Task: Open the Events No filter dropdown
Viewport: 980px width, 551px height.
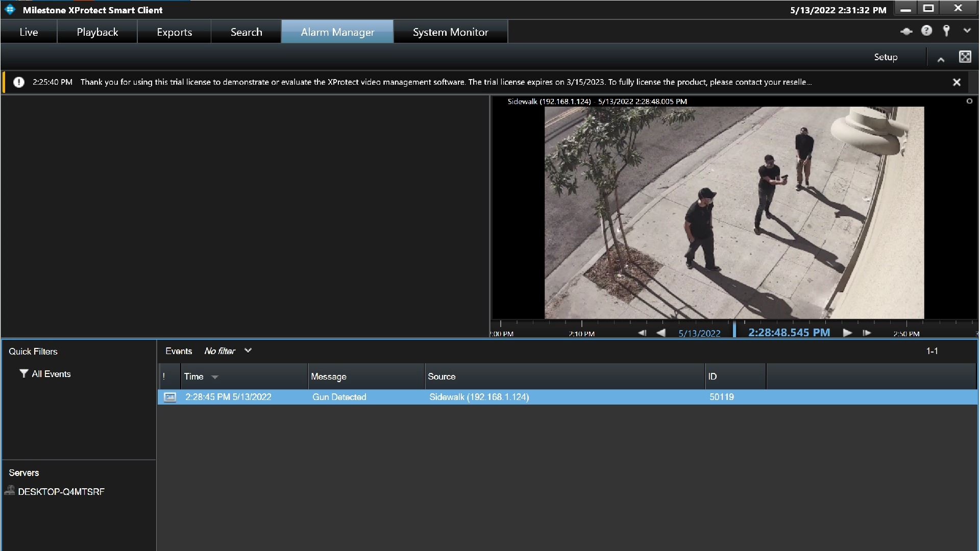Action: click(x=228, y=351)
